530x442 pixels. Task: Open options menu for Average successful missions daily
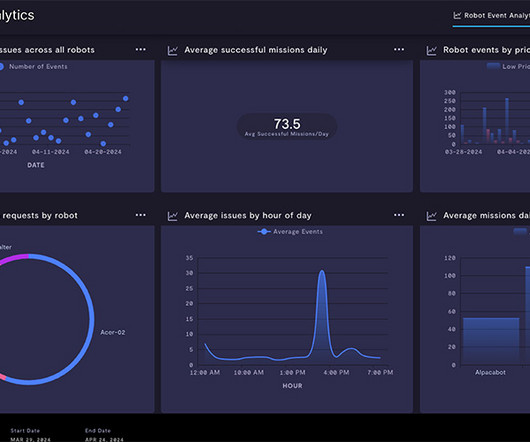click(399, 50)
